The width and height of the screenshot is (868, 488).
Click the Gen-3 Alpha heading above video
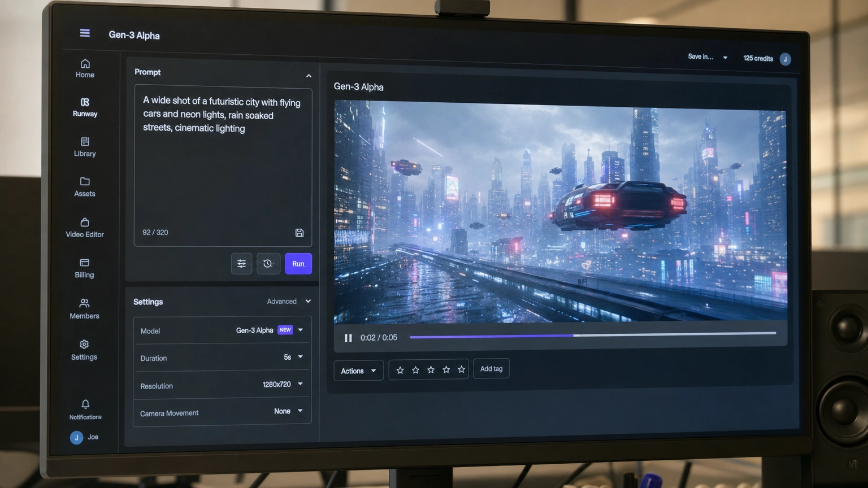358,86
